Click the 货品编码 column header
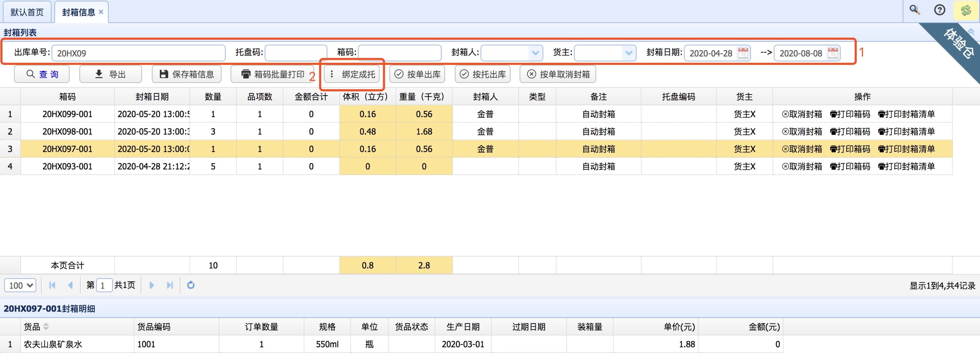This screenshot has height=364, width=980. coord(176,326)
